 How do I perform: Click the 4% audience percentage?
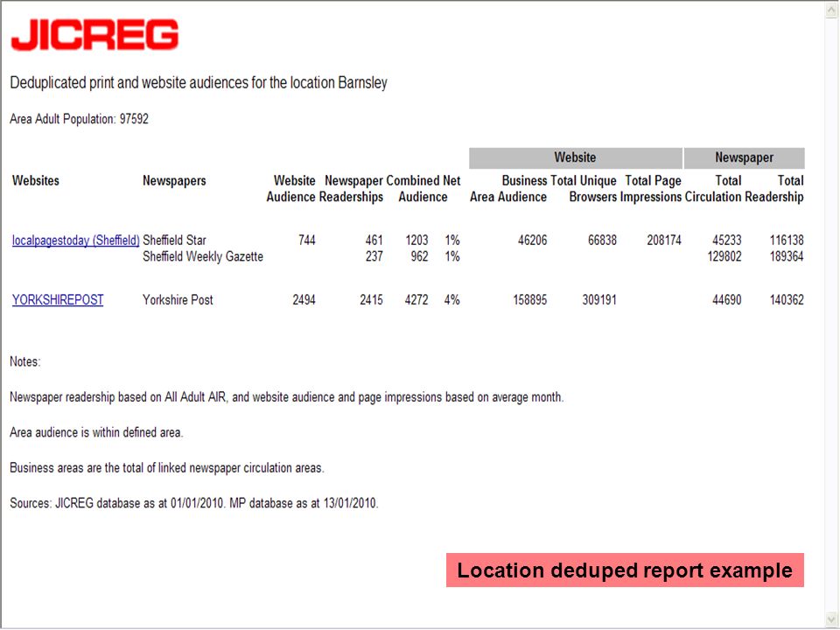(x=451, y=300)
